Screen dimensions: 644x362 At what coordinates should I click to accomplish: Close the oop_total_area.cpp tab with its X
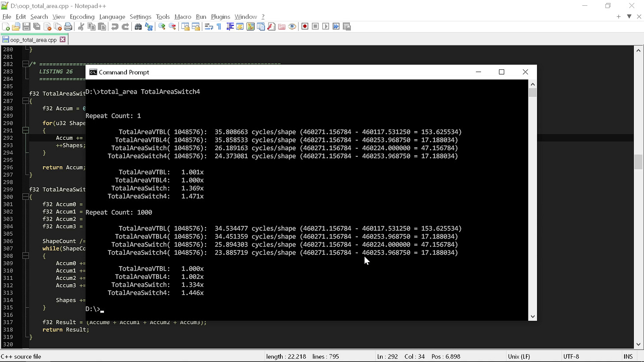(x=62, y=39)
